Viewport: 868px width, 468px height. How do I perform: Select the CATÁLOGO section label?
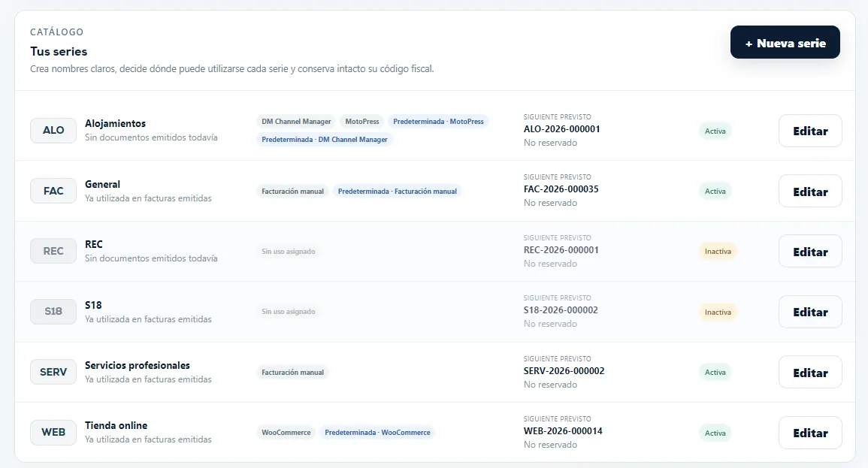[56, 32]
